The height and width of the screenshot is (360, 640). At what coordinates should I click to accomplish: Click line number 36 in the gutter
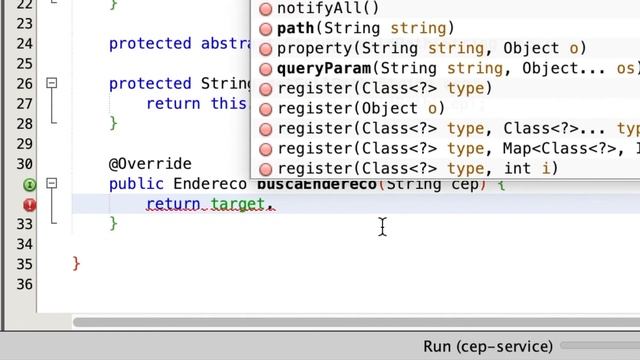[x=24, y=284]
